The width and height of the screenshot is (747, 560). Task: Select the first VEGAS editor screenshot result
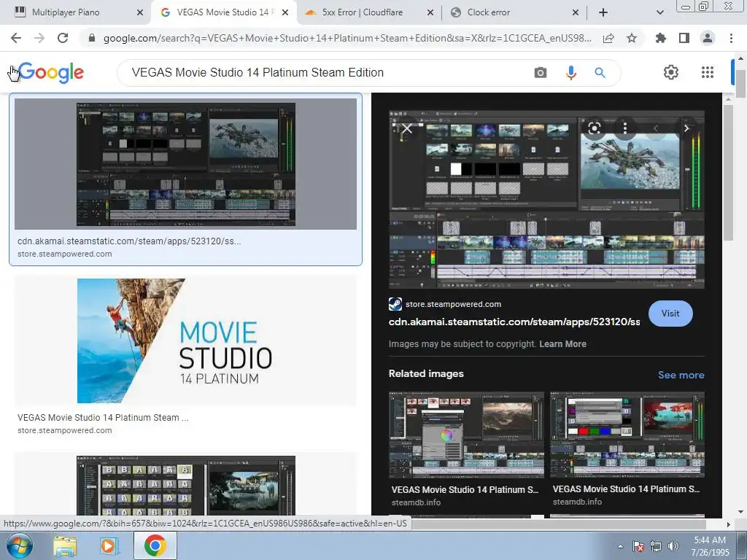[185, 164]
